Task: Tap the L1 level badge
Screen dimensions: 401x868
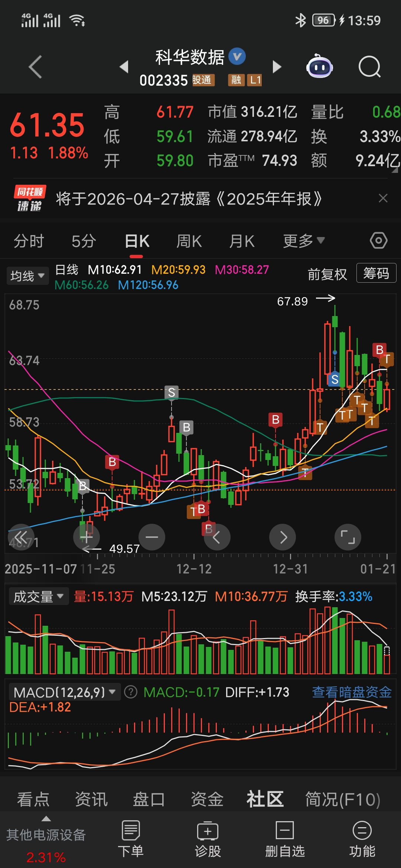Action: tap(255, 80)
